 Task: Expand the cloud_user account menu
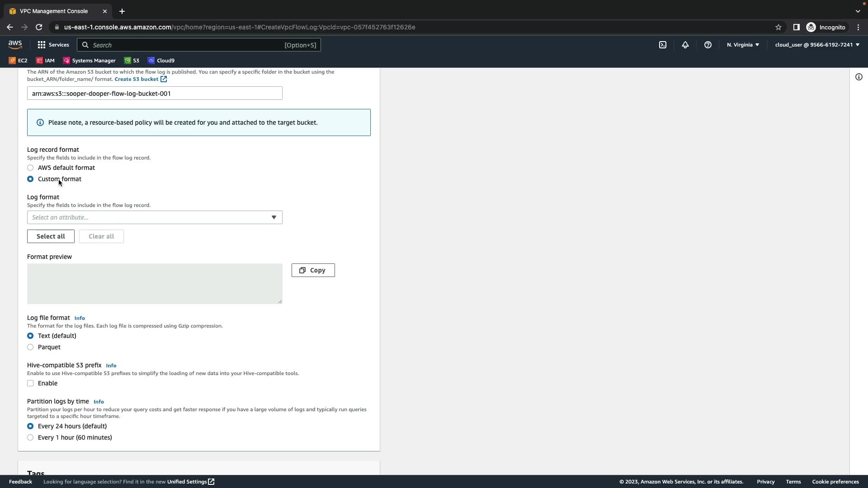817,45
